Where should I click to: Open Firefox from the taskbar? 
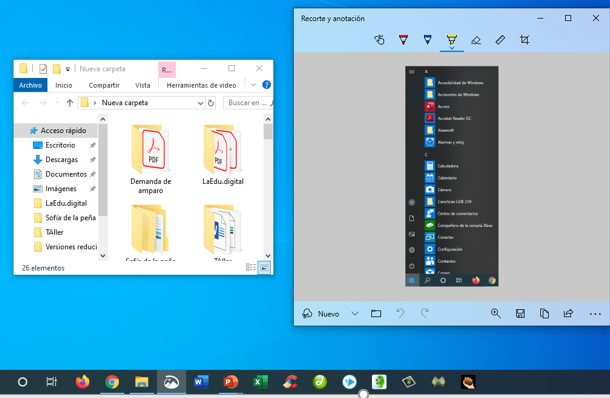tap(82, 382)
